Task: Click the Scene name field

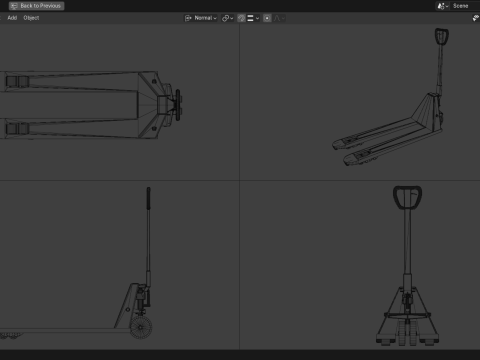Action: click(465, 6)
